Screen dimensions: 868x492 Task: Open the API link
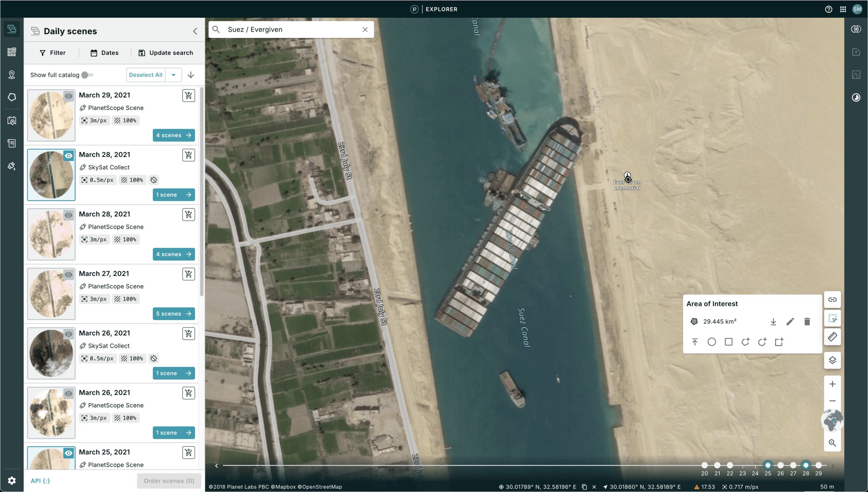pyautogui.click(x=40, y=480)
